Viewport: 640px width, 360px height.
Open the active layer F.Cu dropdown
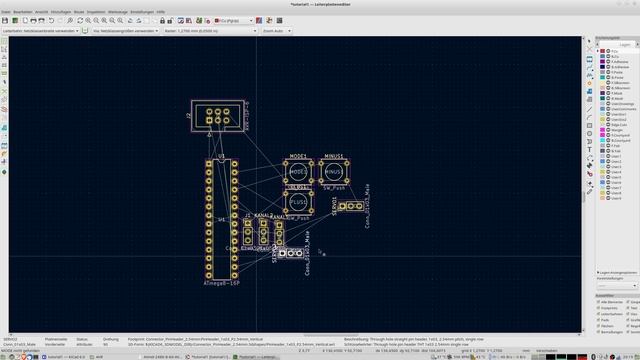pyautogui.click(x=234, y=20)
